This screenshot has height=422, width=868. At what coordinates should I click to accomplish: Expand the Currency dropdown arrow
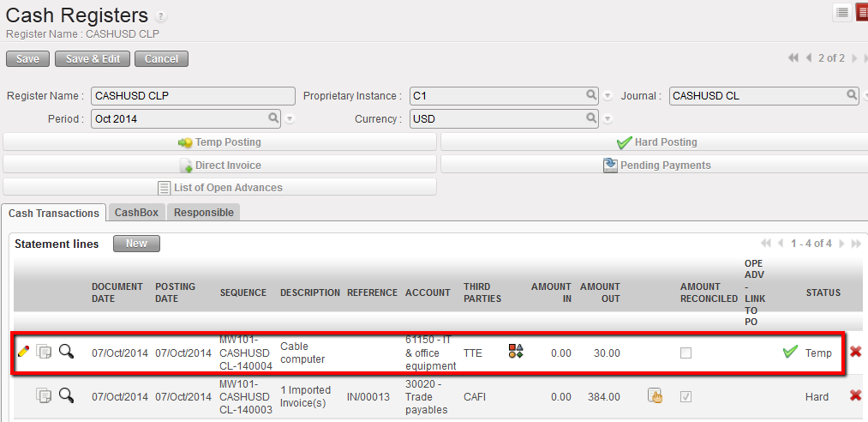(x=608, y=119)
